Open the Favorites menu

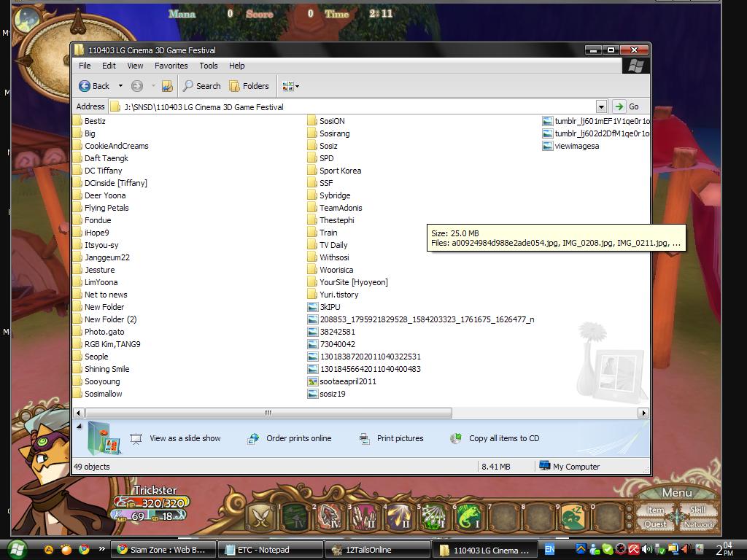[171, 66]
